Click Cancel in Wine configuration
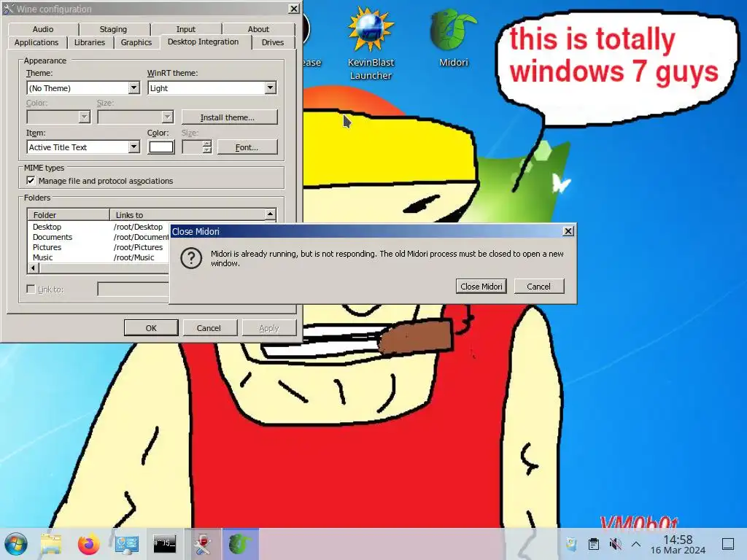The width and height of the screenshot is (747, 560). 209,327
